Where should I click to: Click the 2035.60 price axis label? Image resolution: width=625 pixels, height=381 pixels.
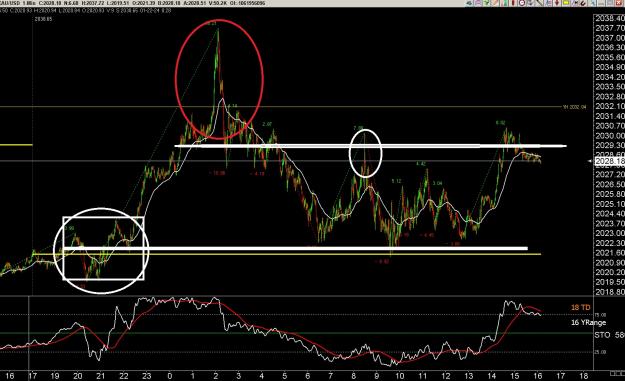click(610, 57)
